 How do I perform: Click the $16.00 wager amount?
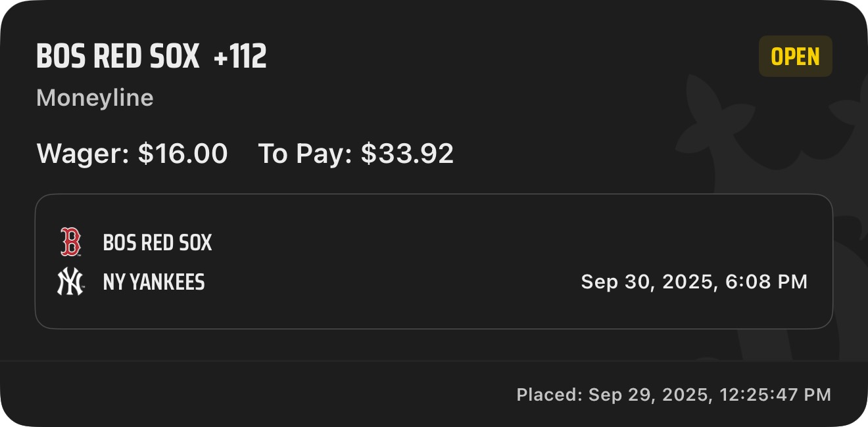click(x=183, y=154)
